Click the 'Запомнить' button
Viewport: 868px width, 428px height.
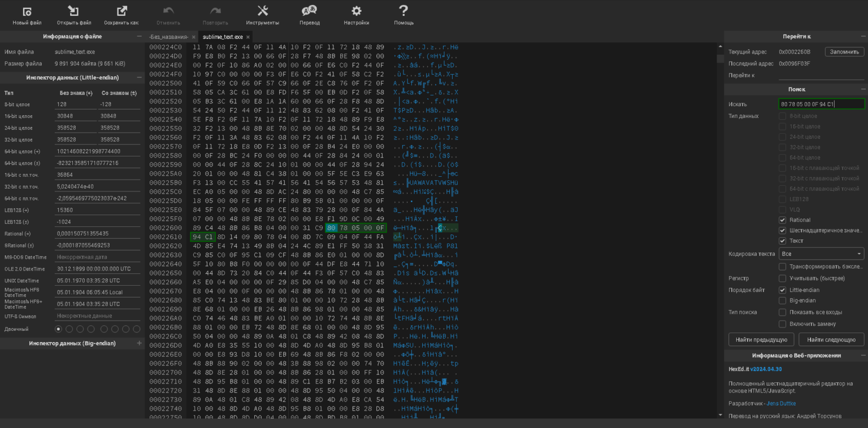[x=844, y=52]
